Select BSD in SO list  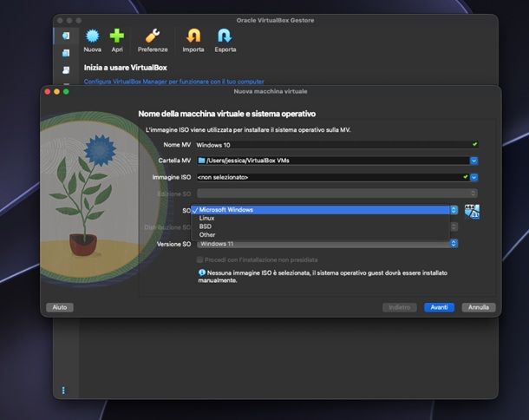(321, 226)
